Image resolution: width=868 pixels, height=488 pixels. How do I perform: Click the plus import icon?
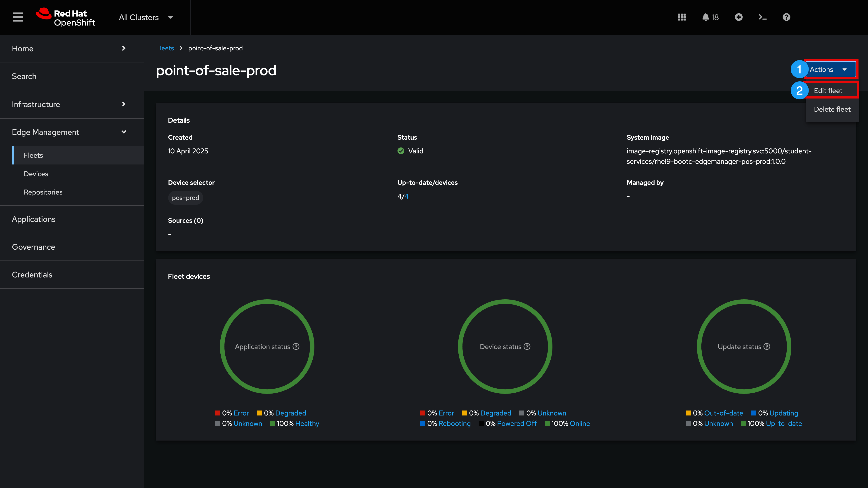(739, 17)
